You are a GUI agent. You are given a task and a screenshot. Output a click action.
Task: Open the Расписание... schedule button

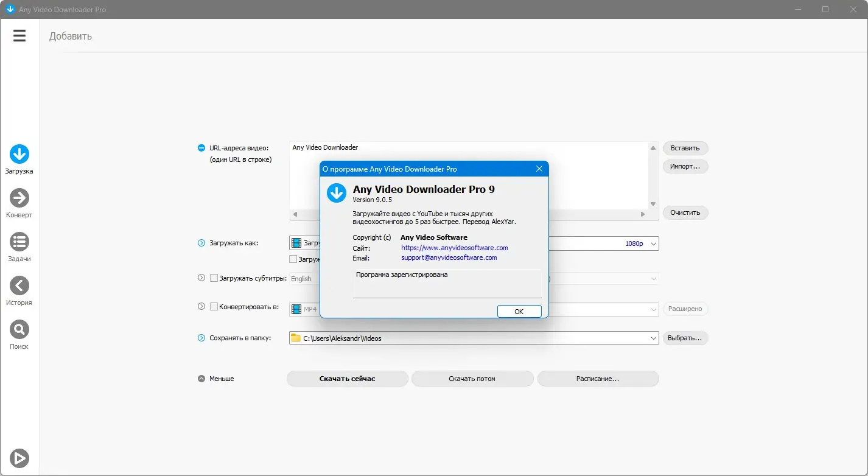point(598,379)
